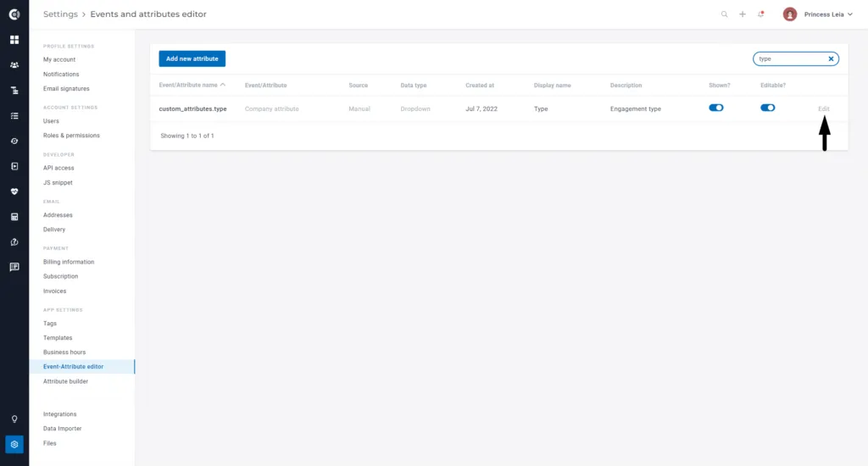Click the Created at column header
868x466 pixels.
click(x=480, y=86)
